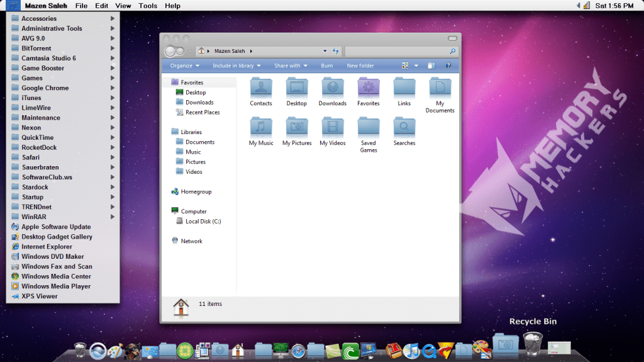The width and height of the screenshot is (644, 362).
Task: Click the refresh icon in address bar
Action: point(336,51)
